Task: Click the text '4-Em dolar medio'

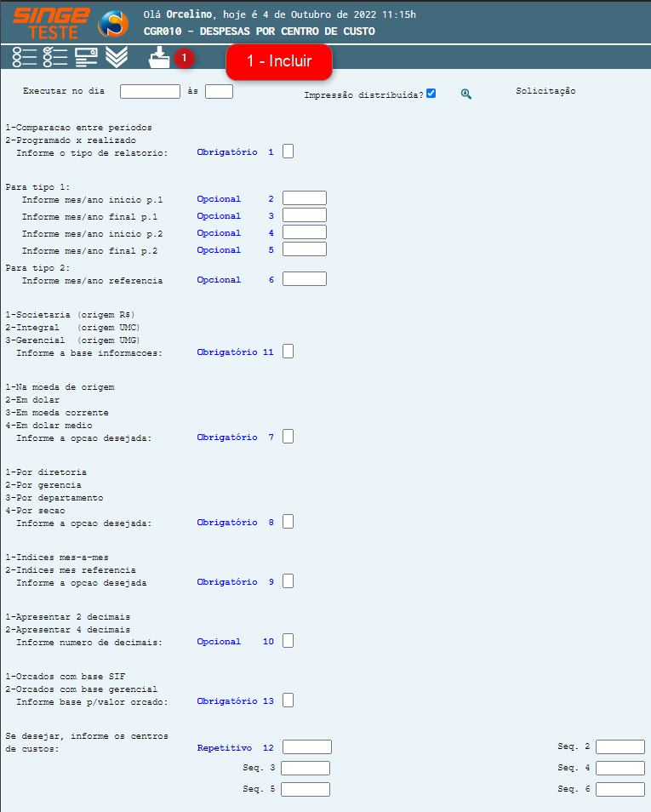Action: [49, 426]
